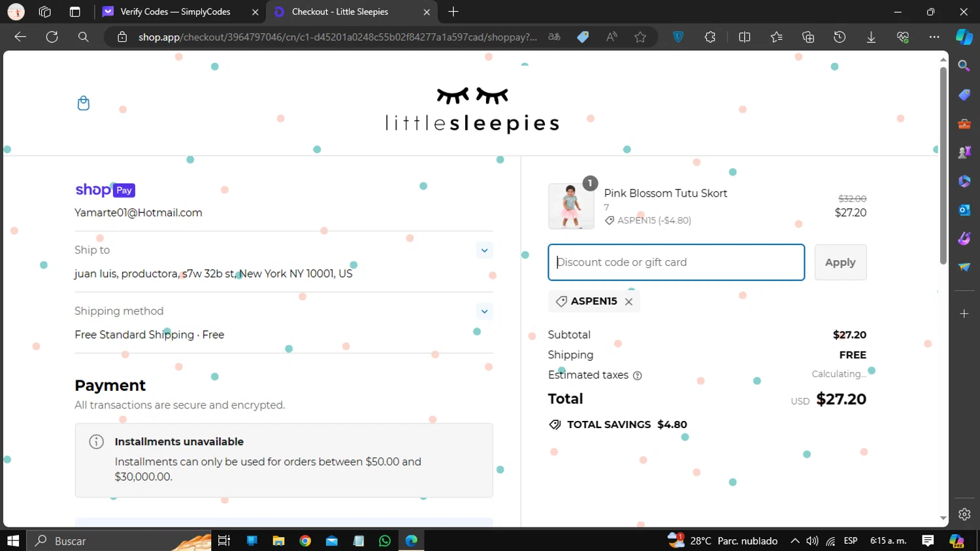Open the notifications center icon
The height and width of the screenshot is (551, 980).
(x=928, y=541)
